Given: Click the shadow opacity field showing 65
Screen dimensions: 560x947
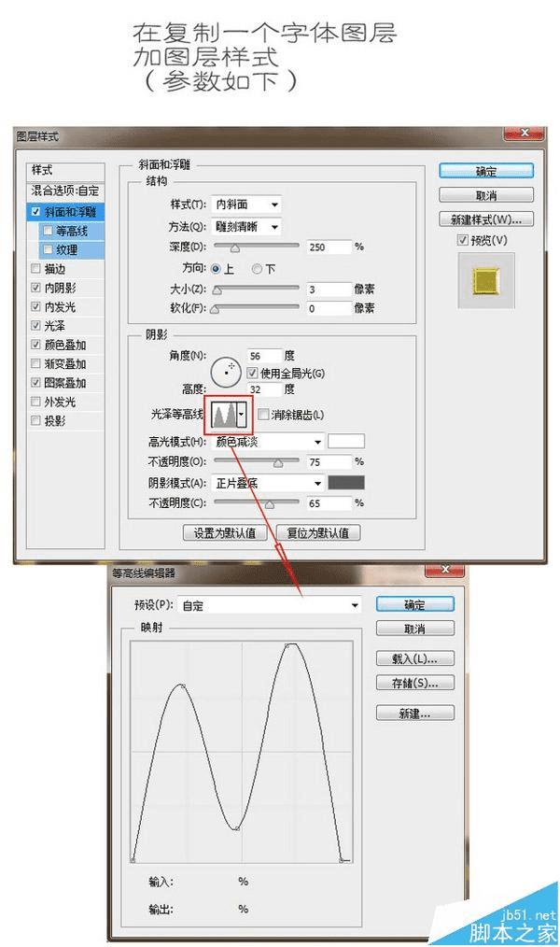Looking at the screenshot, I should (329, 503).
